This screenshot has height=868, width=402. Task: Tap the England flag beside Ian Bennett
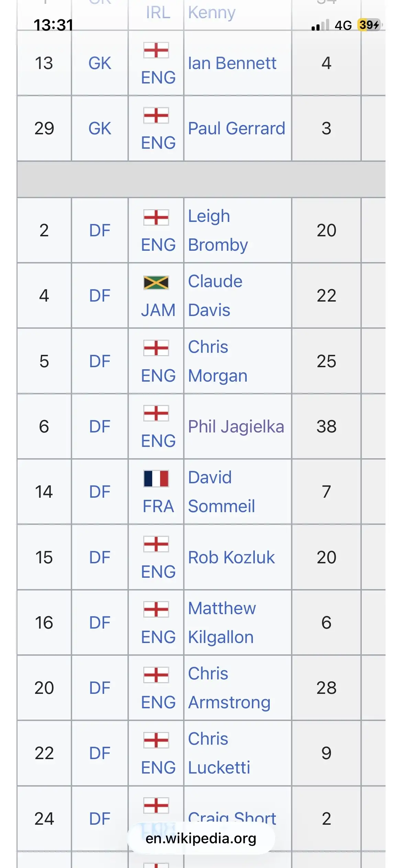[x=156, y=50]
